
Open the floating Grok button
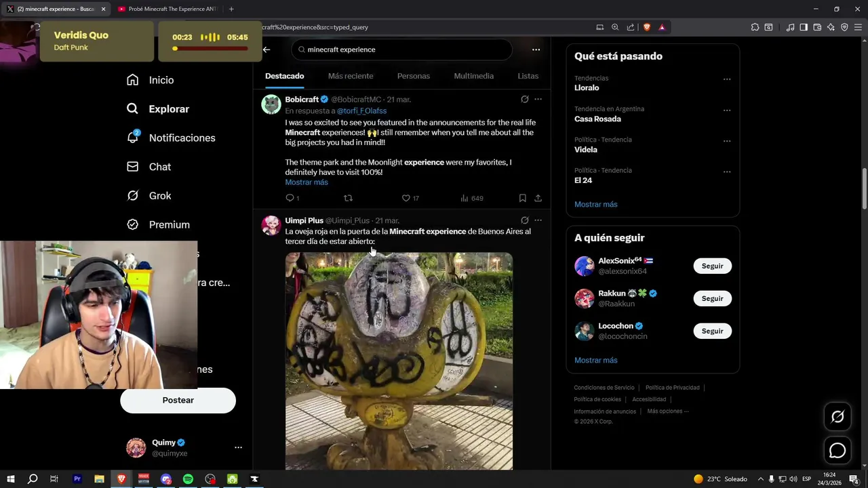[x=837, y=417]
